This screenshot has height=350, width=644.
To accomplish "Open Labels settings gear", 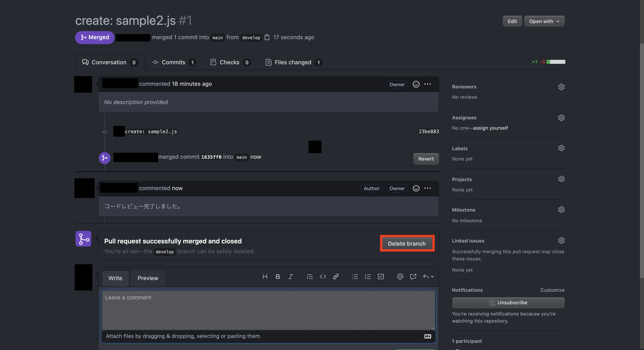I will (x=561, y=148).
